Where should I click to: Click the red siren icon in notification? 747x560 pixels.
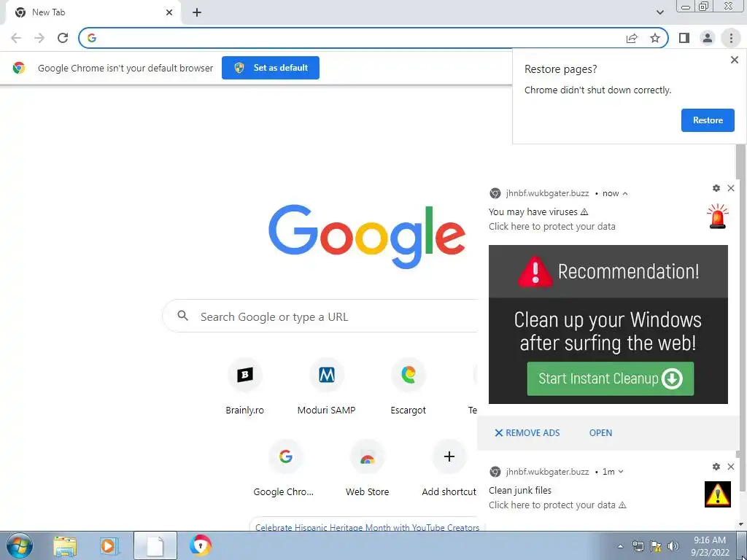718,217
